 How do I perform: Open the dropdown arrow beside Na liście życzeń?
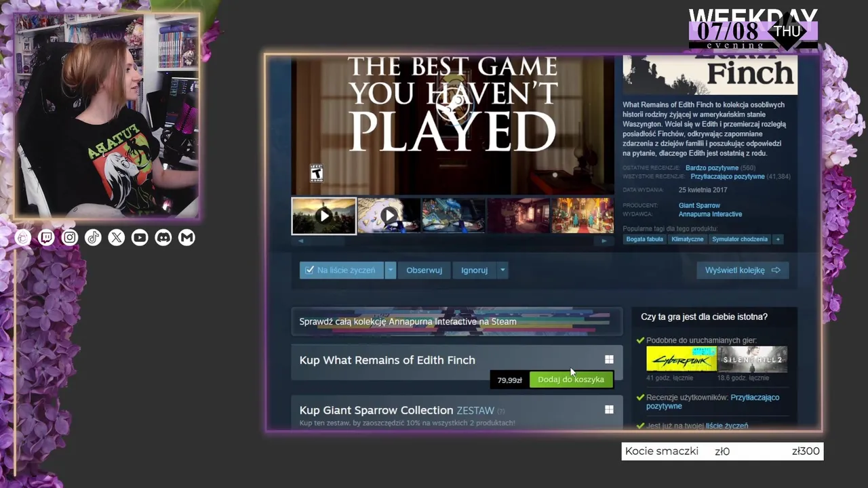[x=390, y=270]
